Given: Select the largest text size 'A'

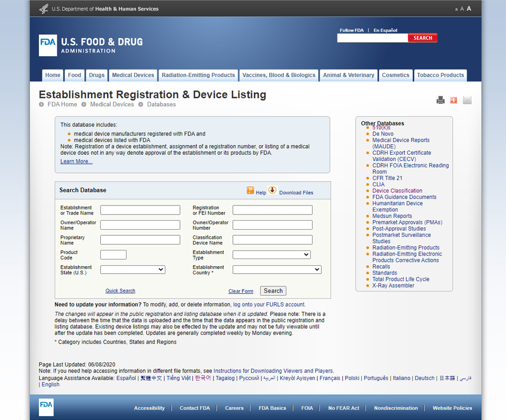Looking at the screenshot, I should 469,9.
